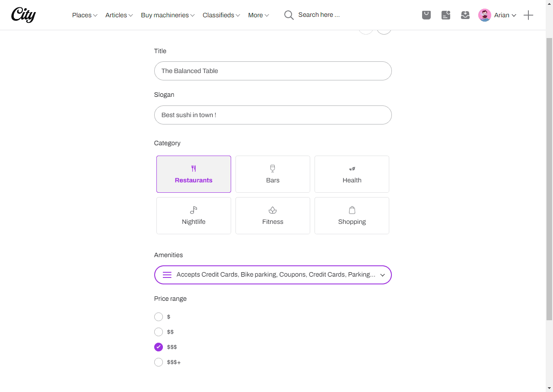553x392 pixels.
Task: Open the Classifieds dropdown
Action: coord(221,15)
